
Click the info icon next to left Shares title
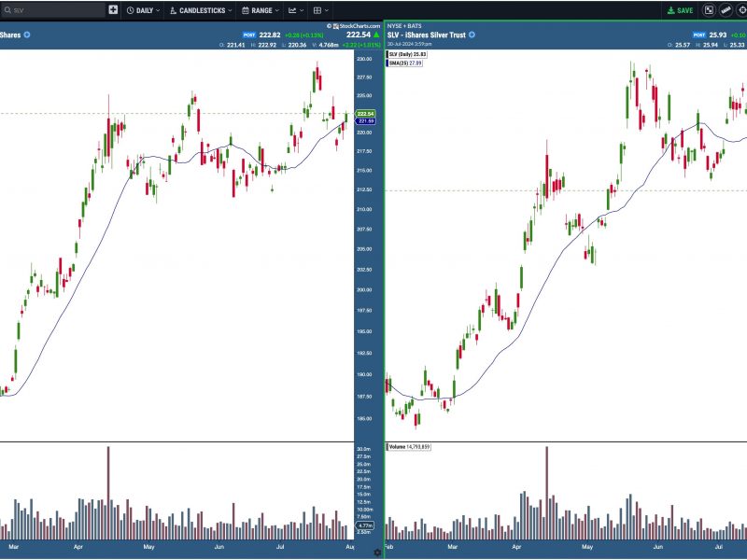27,35
